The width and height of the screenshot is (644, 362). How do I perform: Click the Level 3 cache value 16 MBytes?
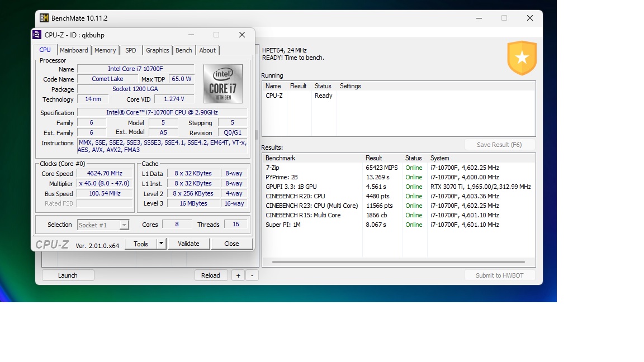[x=193, y=203]
